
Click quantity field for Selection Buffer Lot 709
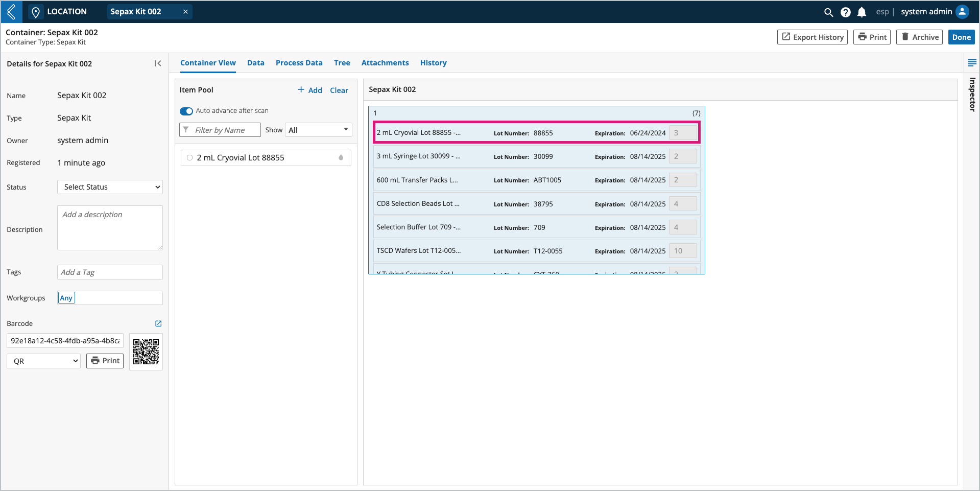[x=683, y=227]
